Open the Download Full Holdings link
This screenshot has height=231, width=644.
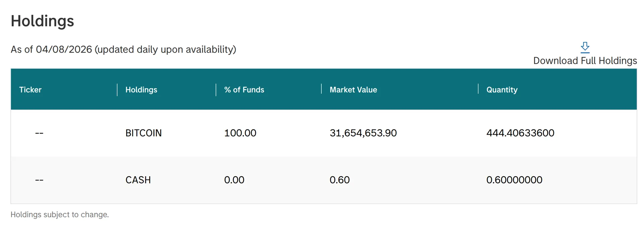pos(585,61)
